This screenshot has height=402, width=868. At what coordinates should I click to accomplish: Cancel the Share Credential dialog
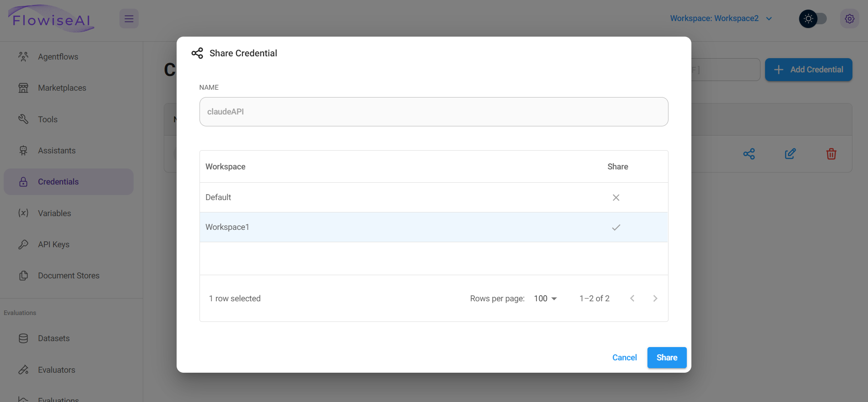click(624, 358)
